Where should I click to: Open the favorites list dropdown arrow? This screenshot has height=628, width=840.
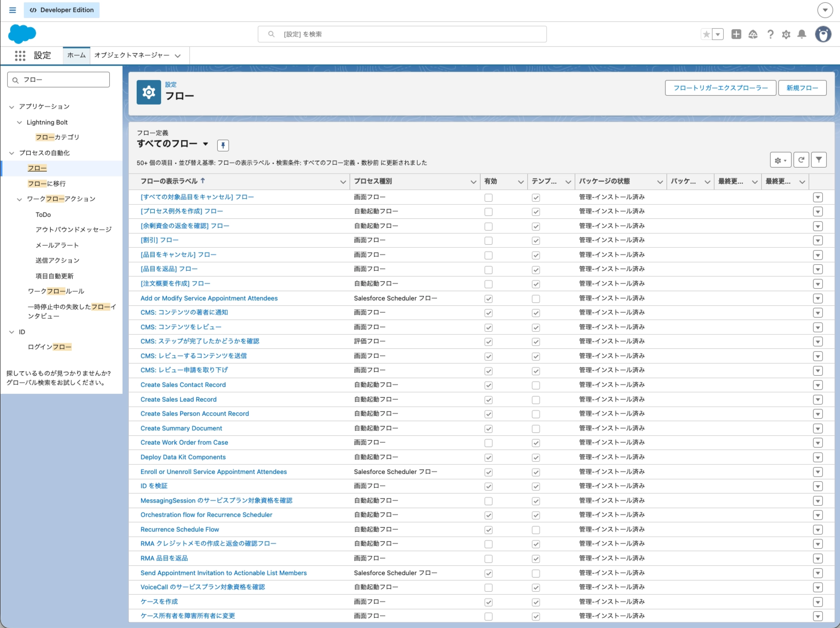(x=718, y=34)
